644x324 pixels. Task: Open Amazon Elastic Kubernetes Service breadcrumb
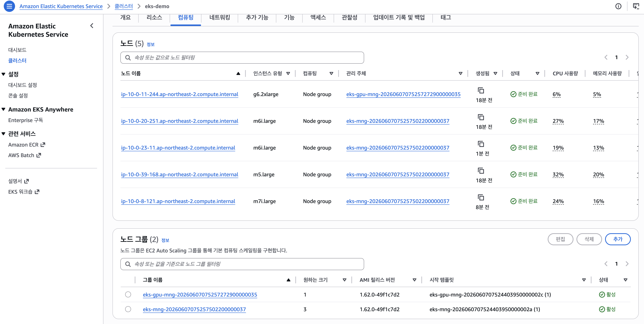[61, 6]
